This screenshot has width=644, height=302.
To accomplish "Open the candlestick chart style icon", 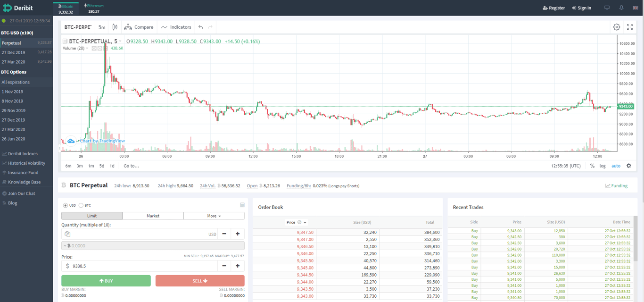I will 115,27.
